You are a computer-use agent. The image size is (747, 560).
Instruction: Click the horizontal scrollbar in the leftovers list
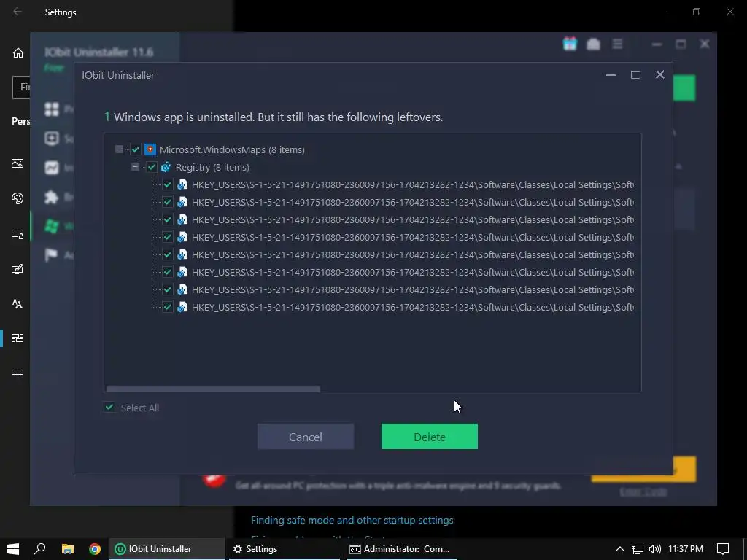[213, 389]
